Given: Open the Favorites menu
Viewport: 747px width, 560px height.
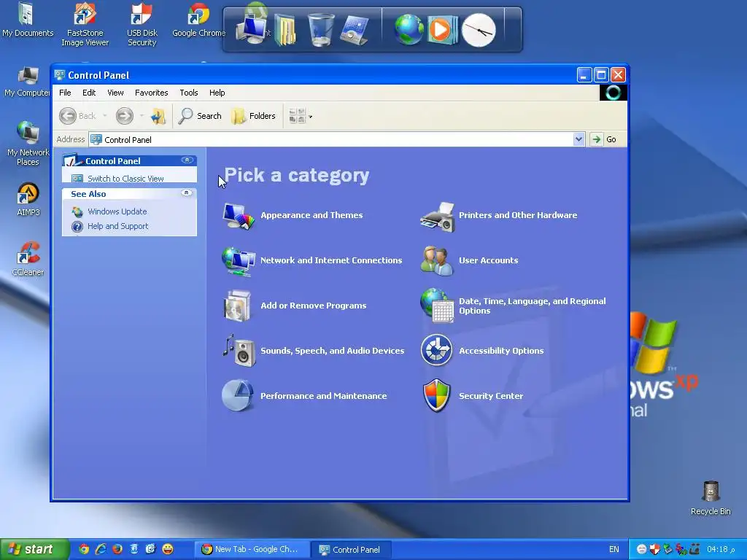Looking at the screenshot, I should point(152,93).
